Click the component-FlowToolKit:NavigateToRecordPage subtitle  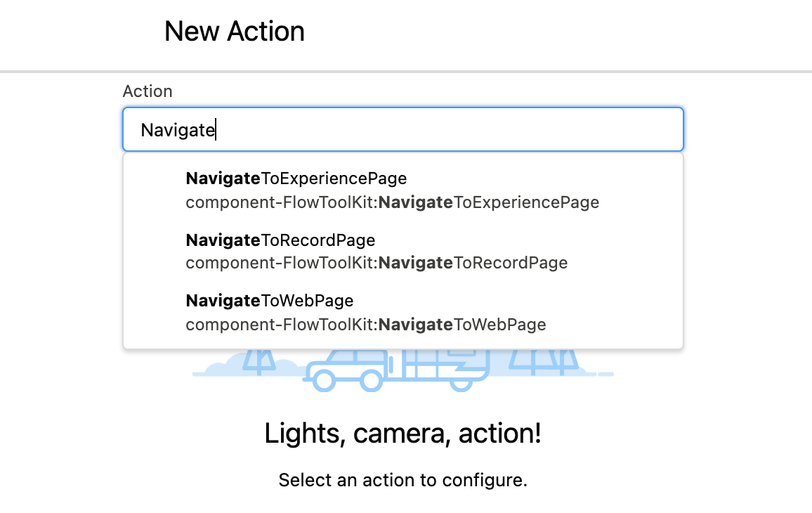[x=376, y=263]
